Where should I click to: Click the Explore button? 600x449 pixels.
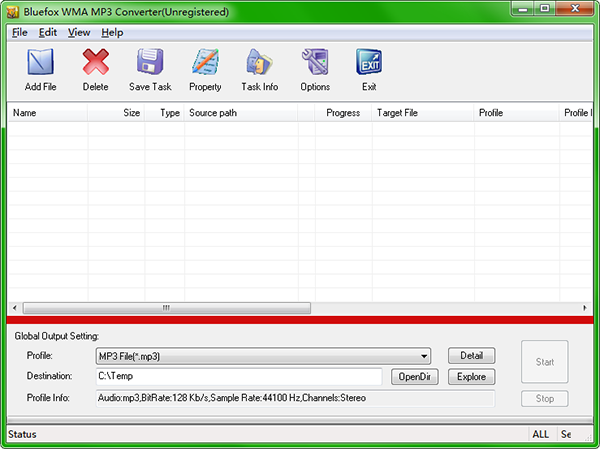(471, 377)
